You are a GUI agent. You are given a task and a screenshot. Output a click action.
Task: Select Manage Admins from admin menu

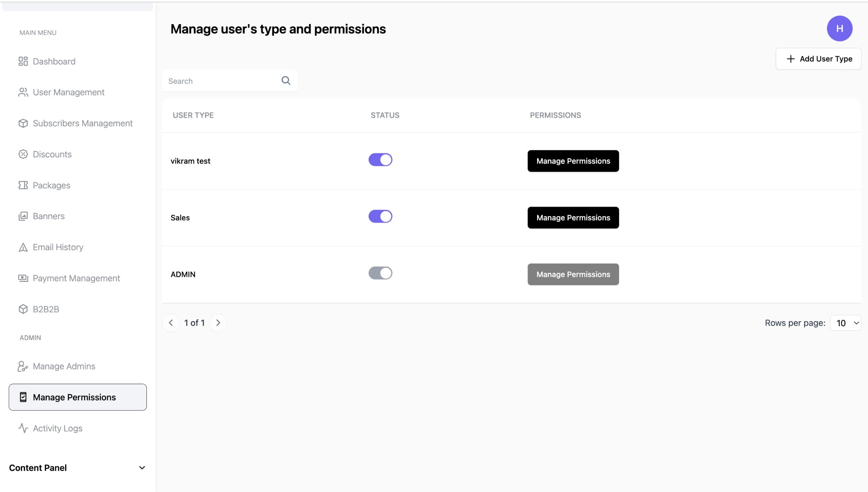(64, 366)
